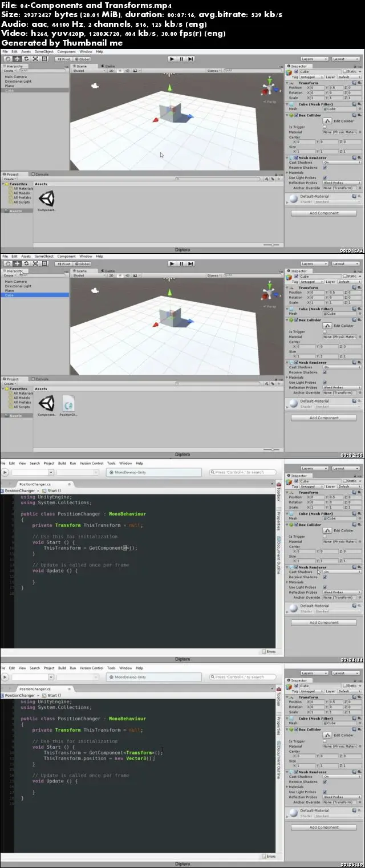Click the Y axis gizmo arrow in second frame
365x868 pixels.
pyautogui.click(x=169, y=292)
